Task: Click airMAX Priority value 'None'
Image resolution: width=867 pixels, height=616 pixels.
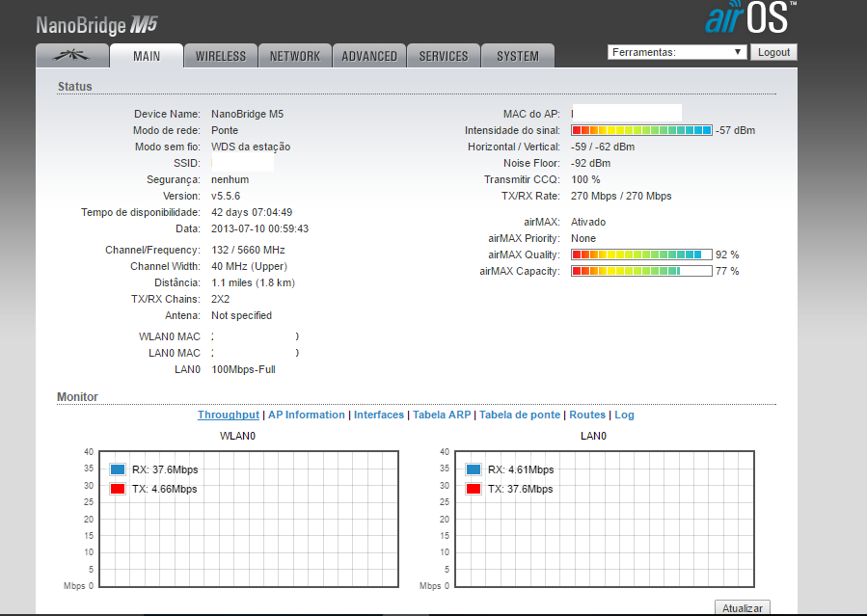Action: pos(583,239)
